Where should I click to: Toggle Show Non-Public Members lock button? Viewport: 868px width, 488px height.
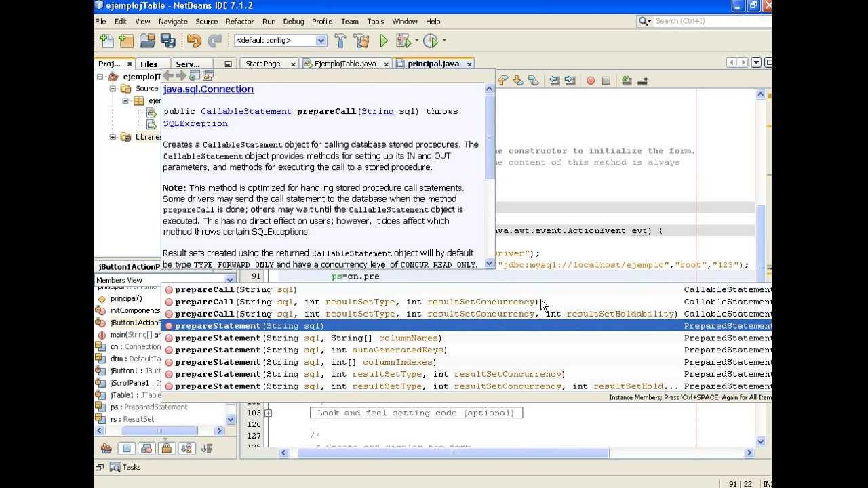pos(167,448)
